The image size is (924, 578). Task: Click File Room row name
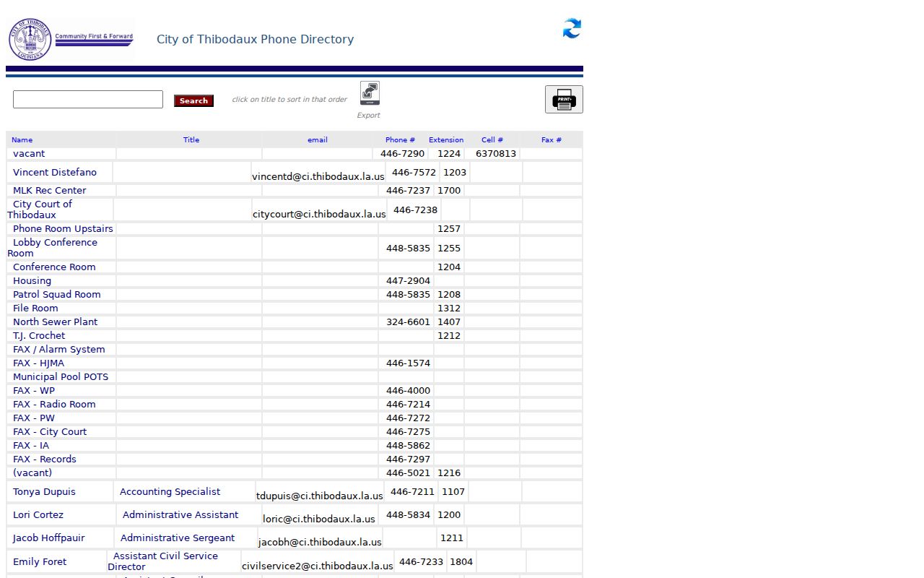[x=35, y=309]
